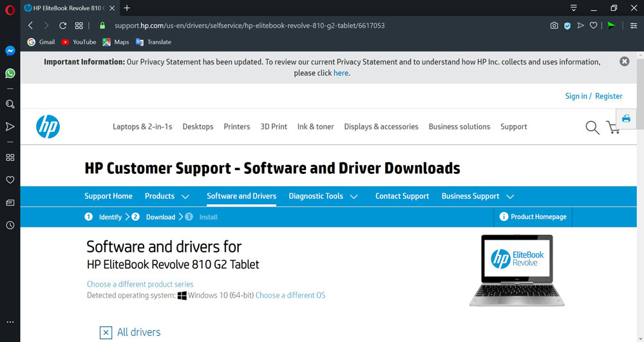
Task: Open Displays & accessories menu
Action: [x=381, y=126]
